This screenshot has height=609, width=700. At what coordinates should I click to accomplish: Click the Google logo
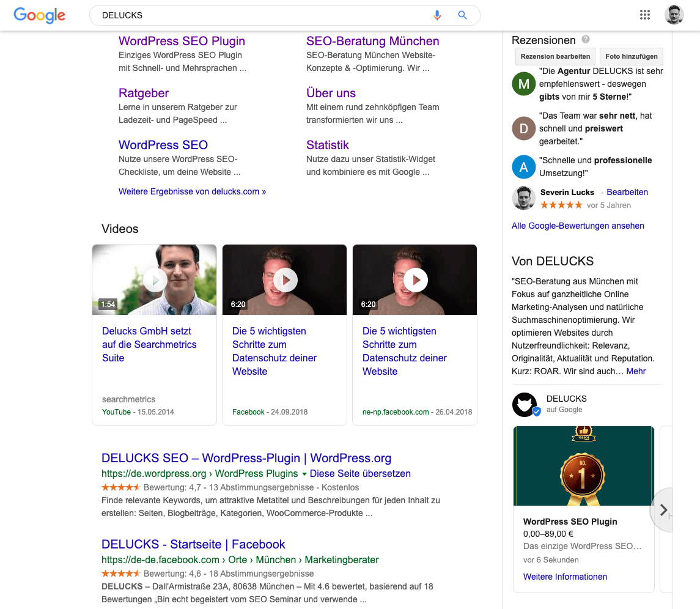point(39,15)
